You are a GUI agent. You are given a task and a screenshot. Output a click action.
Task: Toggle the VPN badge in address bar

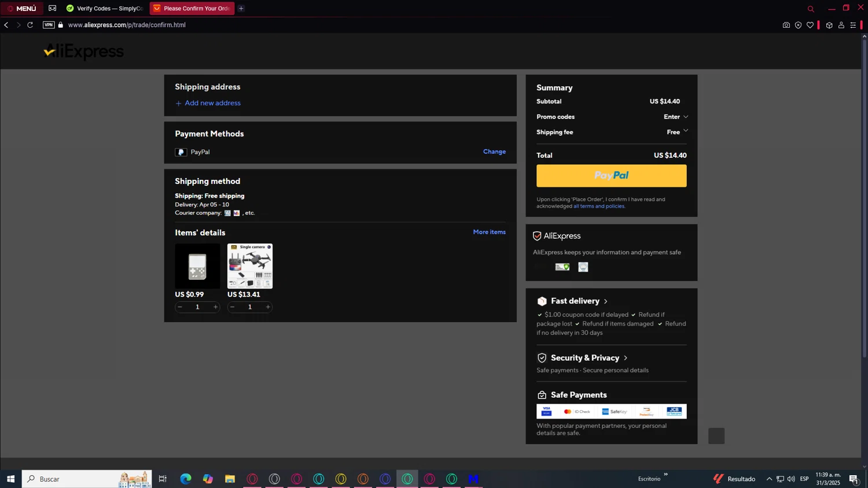click(49, 25)
